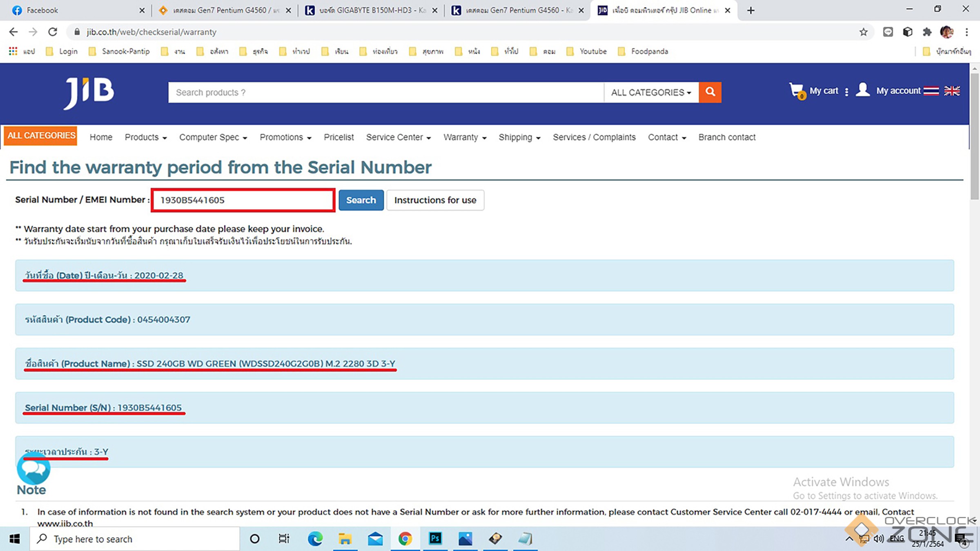Click the My account user icon

[x=862, y=90]
